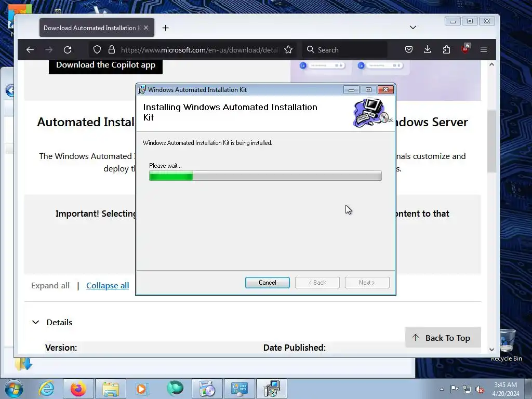This screenshot has height=399, width=532.
Task: Select the Download Automated Installation Kit tab
Action: pos(97,28)
